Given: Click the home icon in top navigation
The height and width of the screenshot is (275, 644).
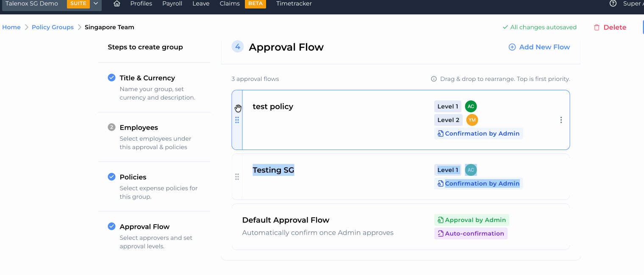Looking at the screenshot, I should coord(117,4).
